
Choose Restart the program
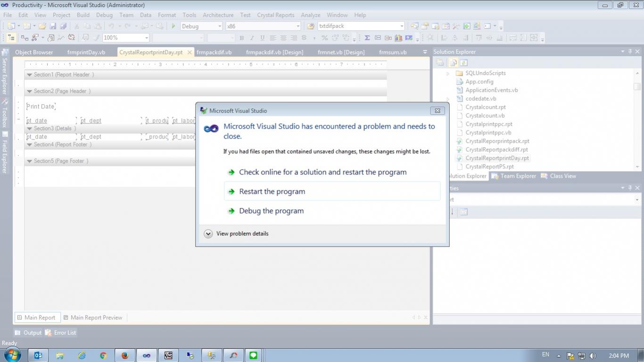(x=332, y=191)
